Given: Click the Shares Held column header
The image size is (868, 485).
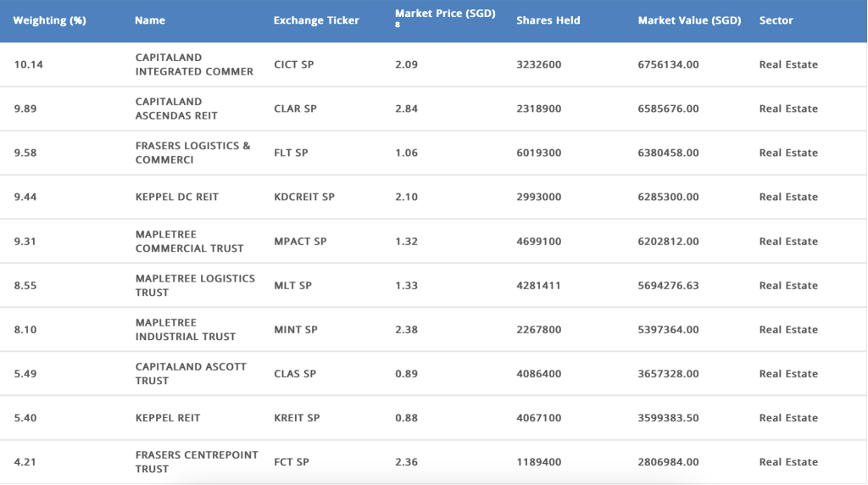Looking at the screenshot, I should [548, 20].
